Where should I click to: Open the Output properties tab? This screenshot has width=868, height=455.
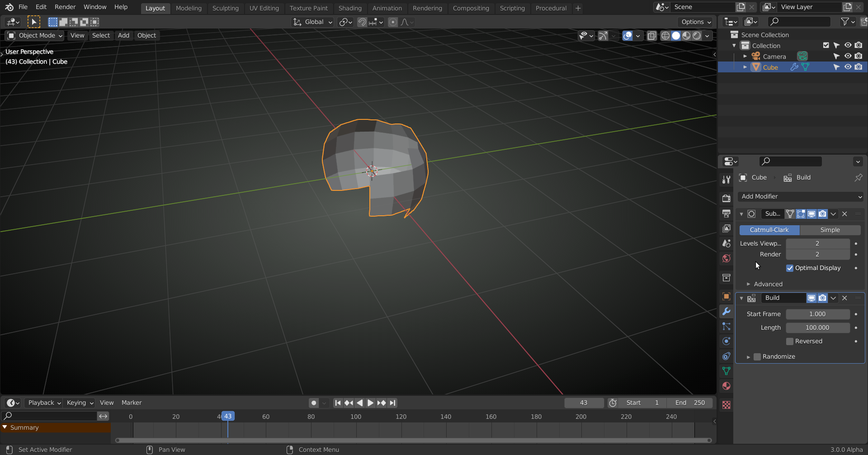[x=726, y=213]
